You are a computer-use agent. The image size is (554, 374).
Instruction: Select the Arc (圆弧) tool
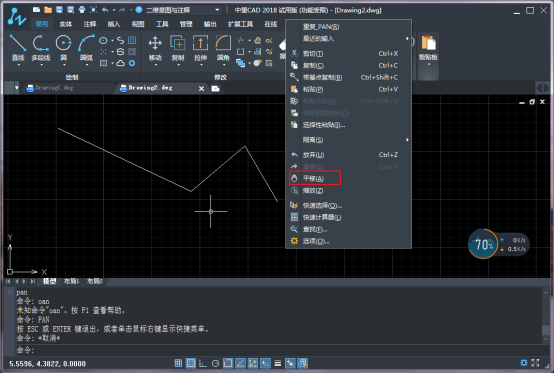point(86,48)
